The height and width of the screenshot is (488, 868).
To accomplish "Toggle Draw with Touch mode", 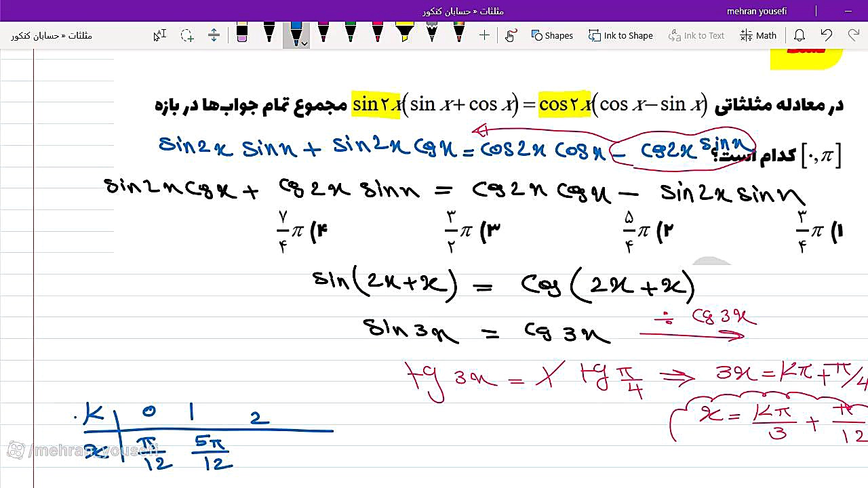I will (x=511, y=35).
